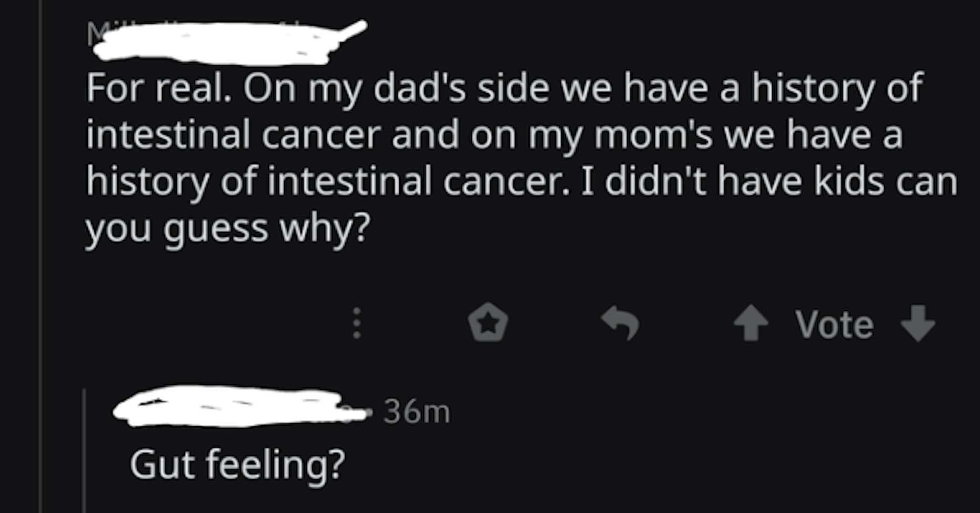Select the "Gut feeling?" reply text
Screen dimensions: 980x513
(237, 465)
